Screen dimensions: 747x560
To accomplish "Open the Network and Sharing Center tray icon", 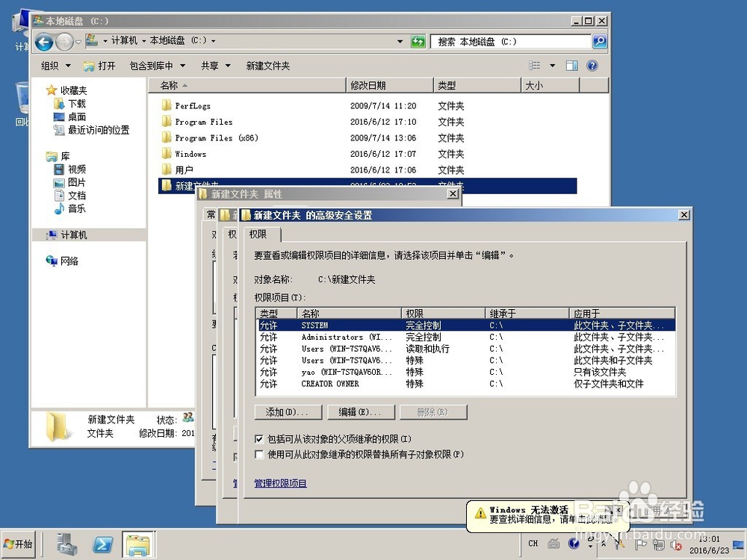I will click(658, 544).
